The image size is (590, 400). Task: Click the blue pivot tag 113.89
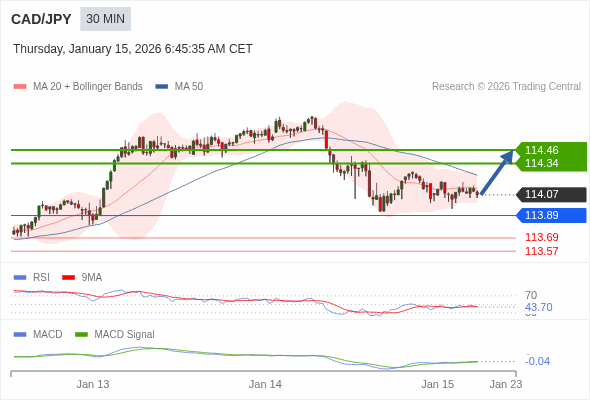tap(551, 216)
